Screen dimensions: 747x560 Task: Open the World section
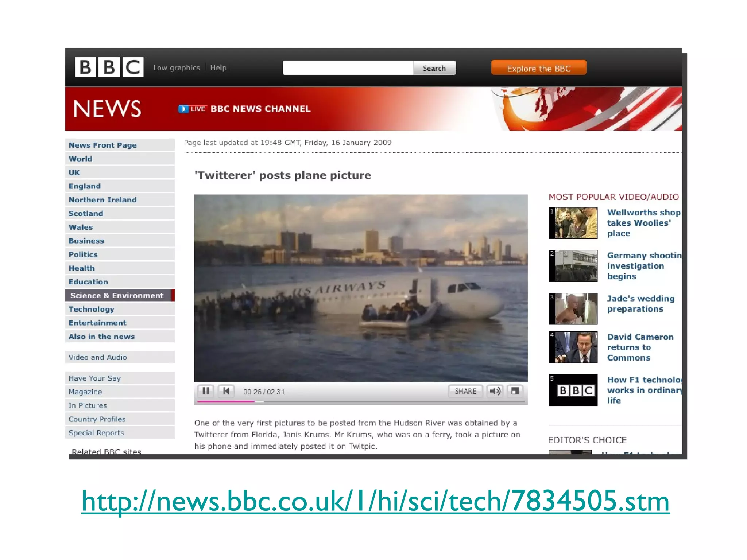pos(120,159)
